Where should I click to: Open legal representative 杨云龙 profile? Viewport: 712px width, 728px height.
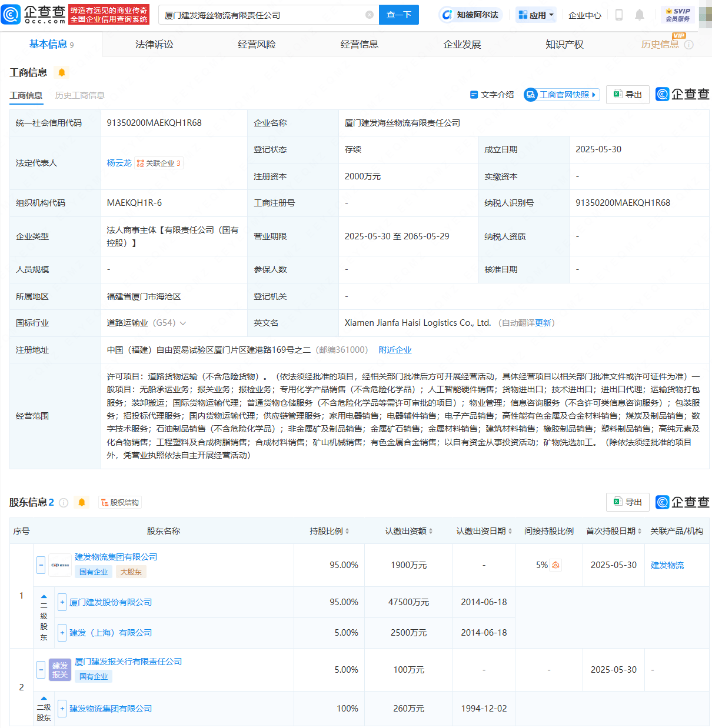click(119, 163)
